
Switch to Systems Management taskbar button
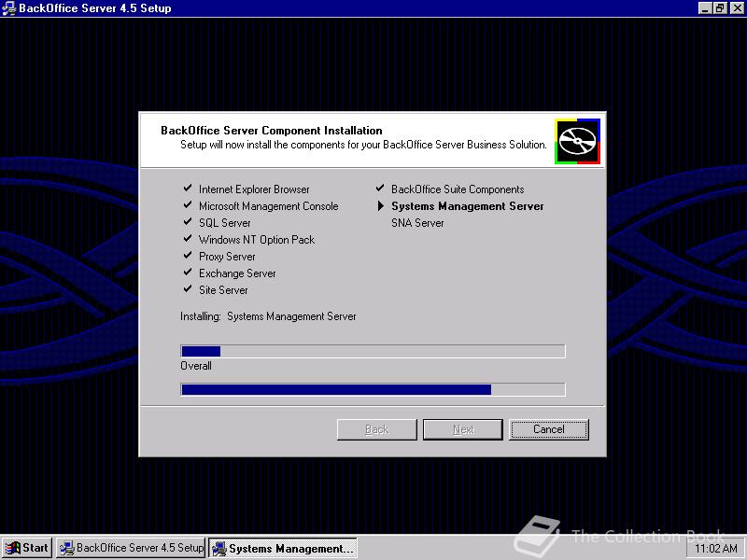pos(283,548)
